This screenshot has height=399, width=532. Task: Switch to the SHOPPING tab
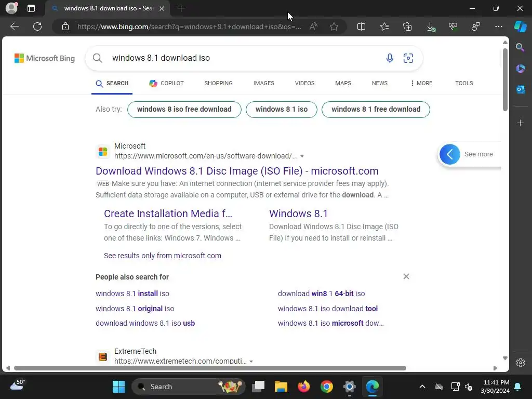(219, 83)
